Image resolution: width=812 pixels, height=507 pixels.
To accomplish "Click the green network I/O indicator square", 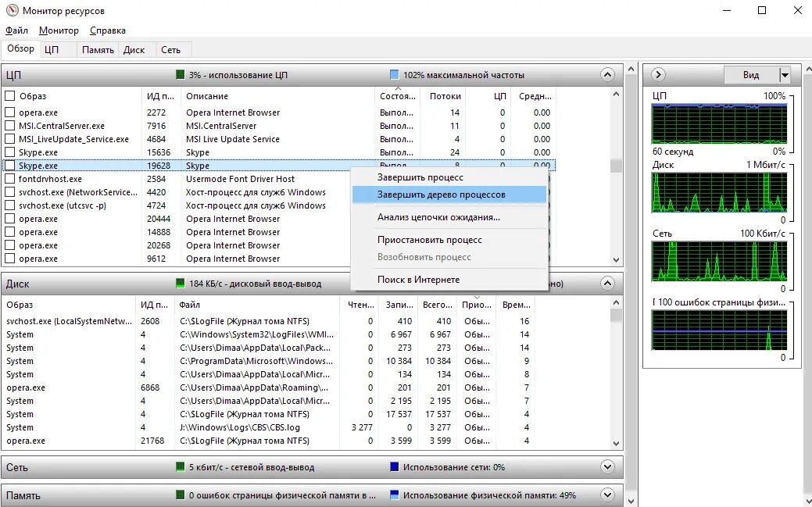I will click(x=181, y=466).
